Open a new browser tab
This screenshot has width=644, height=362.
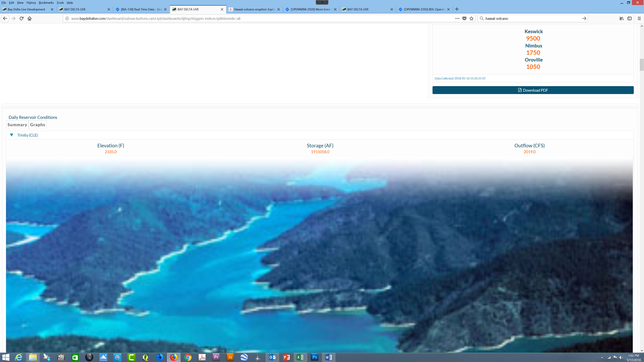pos(457,9)
